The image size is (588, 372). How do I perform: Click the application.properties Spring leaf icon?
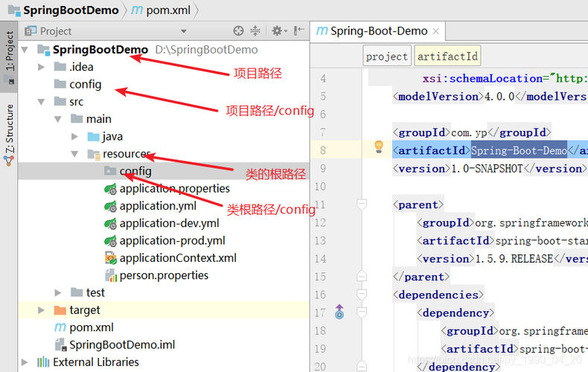pyautogui.click(x=110, y=189)
